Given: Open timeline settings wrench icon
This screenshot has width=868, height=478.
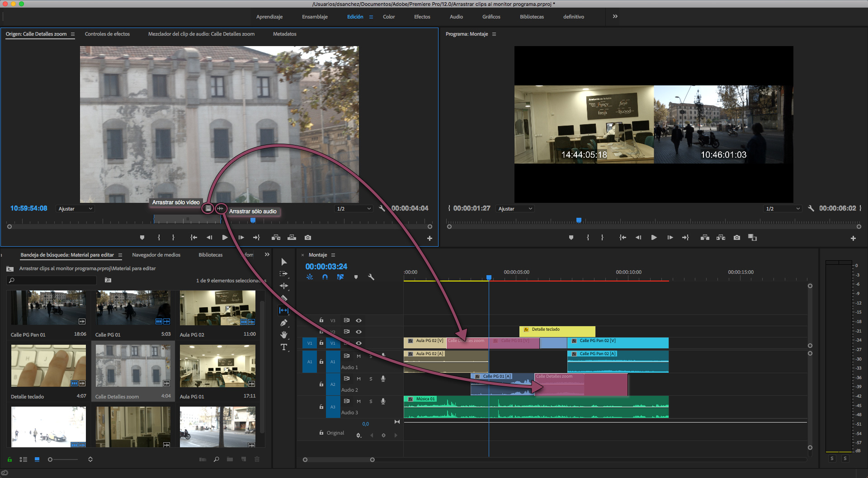Looking at the screenshot, I should pos(371,277).
